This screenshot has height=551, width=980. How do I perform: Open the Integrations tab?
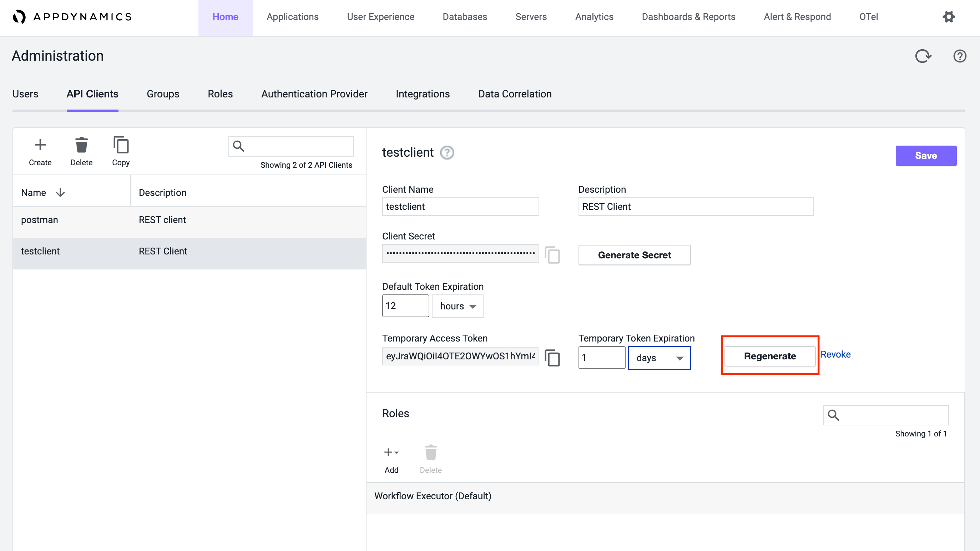click(x=423, y=94)
